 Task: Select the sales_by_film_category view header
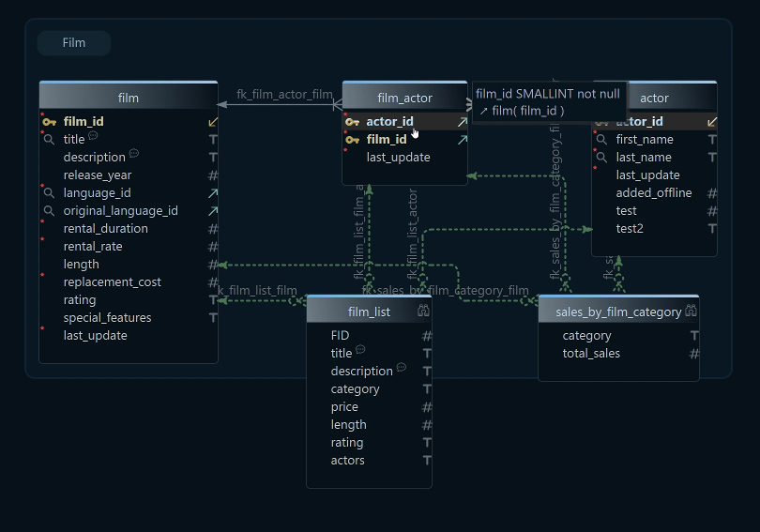(x=618, y=310)
